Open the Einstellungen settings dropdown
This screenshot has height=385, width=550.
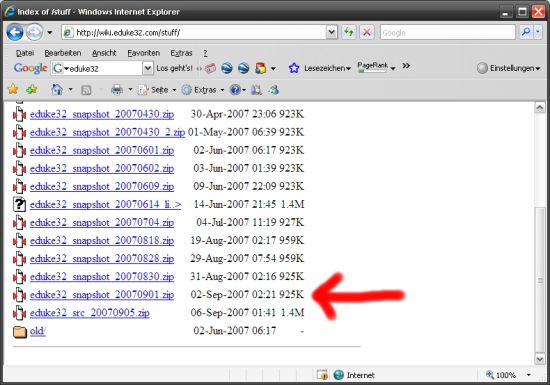click(x=509, y=68)
